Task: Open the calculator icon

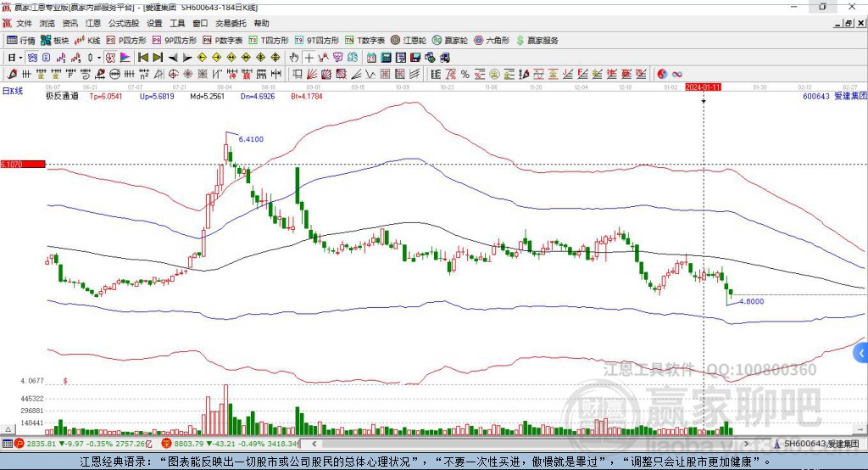Action: coord(386,58)
